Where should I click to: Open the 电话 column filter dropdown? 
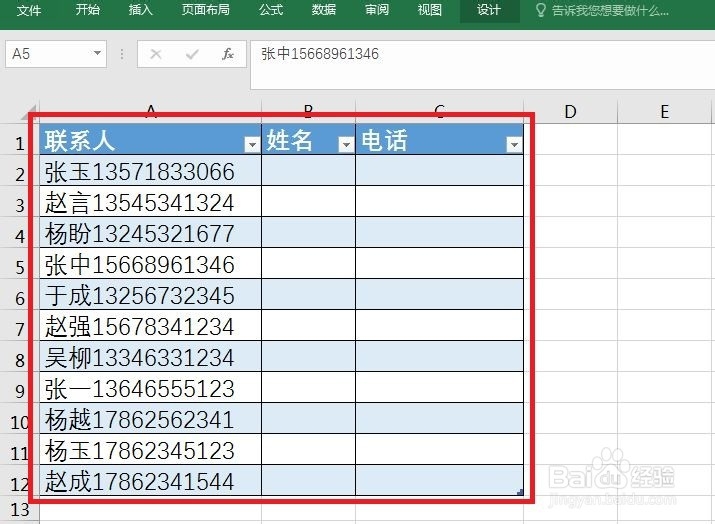coord(514,145)
